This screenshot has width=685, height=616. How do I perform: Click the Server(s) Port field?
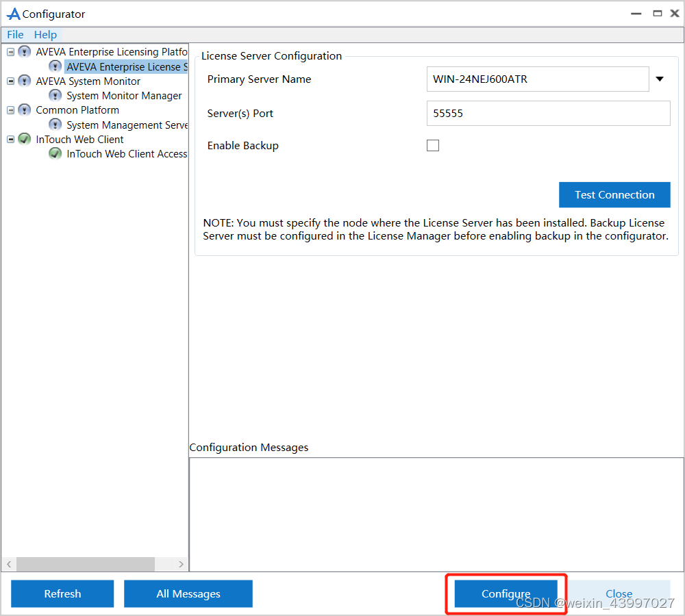(548, 114)
